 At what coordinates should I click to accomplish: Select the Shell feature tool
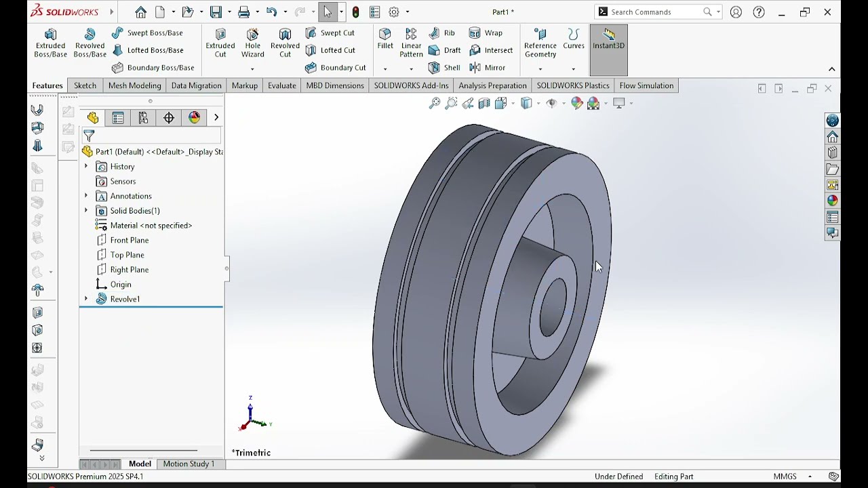[x=444, y=68]
